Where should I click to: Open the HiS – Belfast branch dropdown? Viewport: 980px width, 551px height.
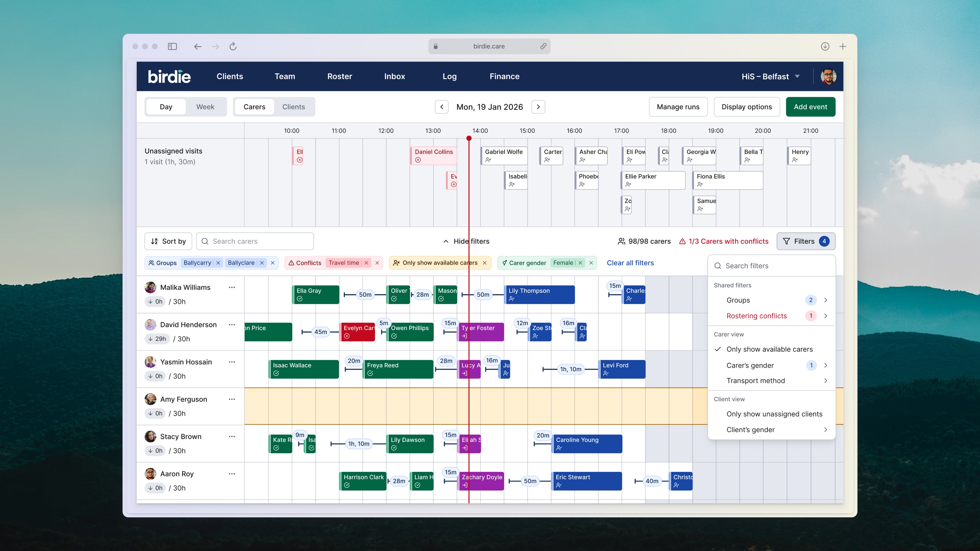[770, 77]
